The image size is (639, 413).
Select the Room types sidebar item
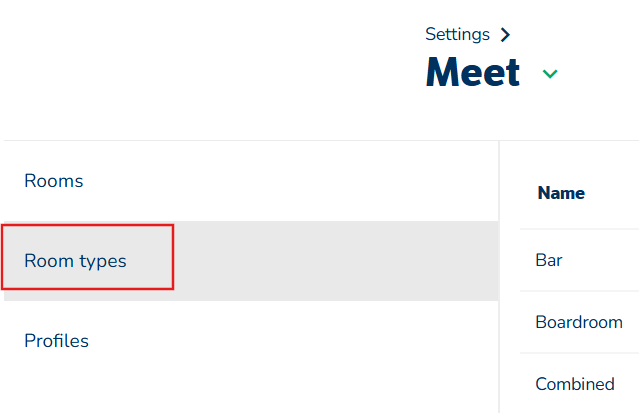[75, 261]
